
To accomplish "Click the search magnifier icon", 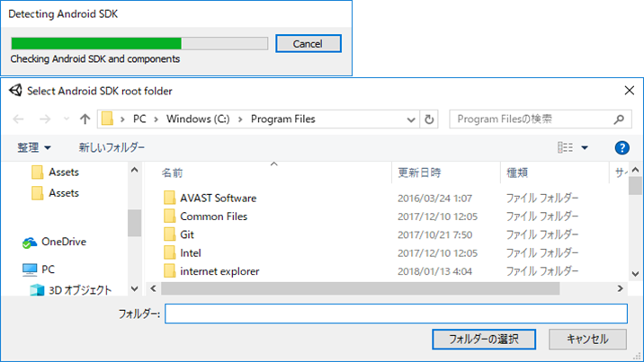I will click(619, 119).
